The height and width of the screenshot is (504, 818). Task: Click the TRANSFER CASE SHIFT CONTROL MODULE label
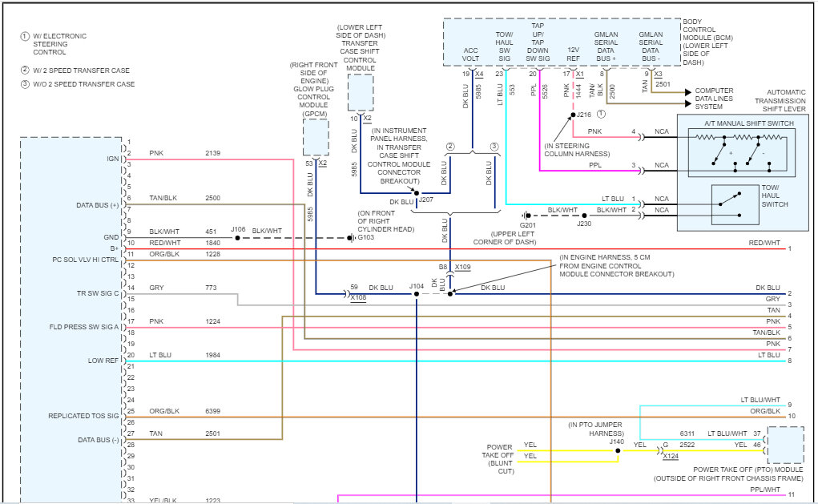[x=360, y=55]
